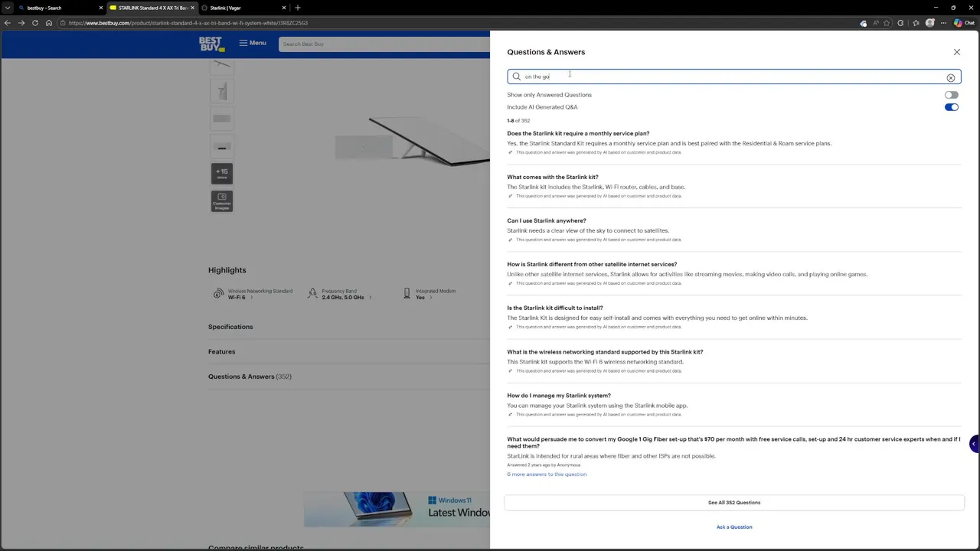Image resolution: width=980 pixels, height=551 pixels.
Task: Focus the Q&A search box containing 'on the go'
Action: (x=733, y=77)
